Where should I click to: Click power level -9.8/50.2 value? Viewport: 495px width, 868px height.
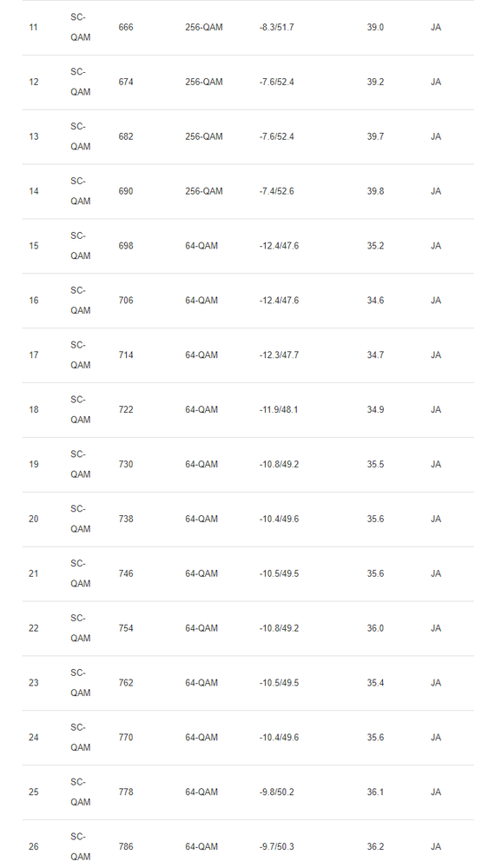tap(276, 792)
